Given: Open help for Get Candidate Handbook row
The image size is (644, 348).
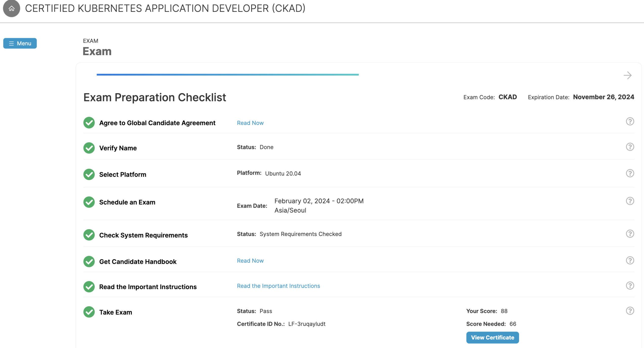Looking at the screenshot, I should coord(630,260).
